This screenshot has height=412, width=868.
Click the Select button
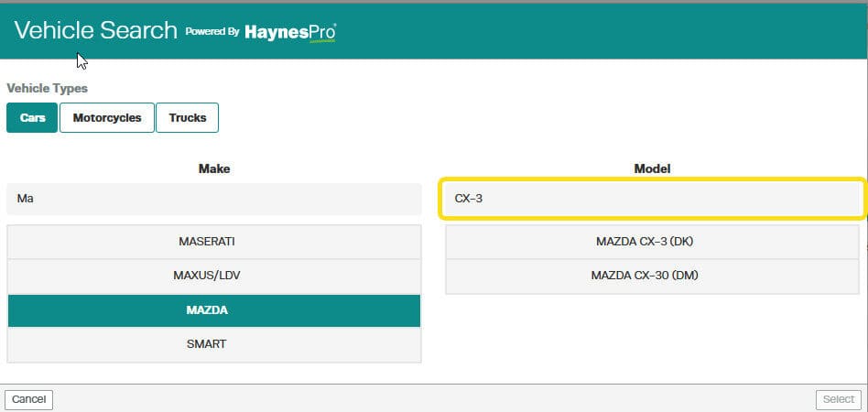pyautogui.click(x=839, y=399)
